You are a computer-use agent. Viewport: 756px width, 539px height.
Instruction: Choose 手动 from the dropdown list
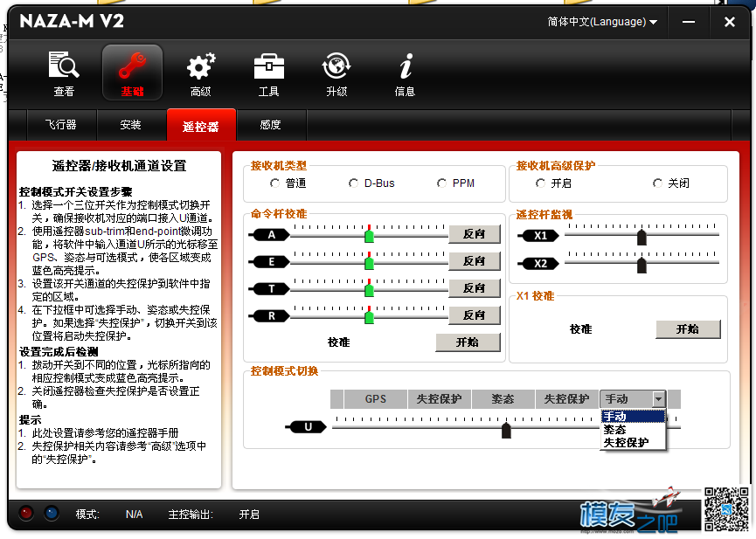pos(633,416)
